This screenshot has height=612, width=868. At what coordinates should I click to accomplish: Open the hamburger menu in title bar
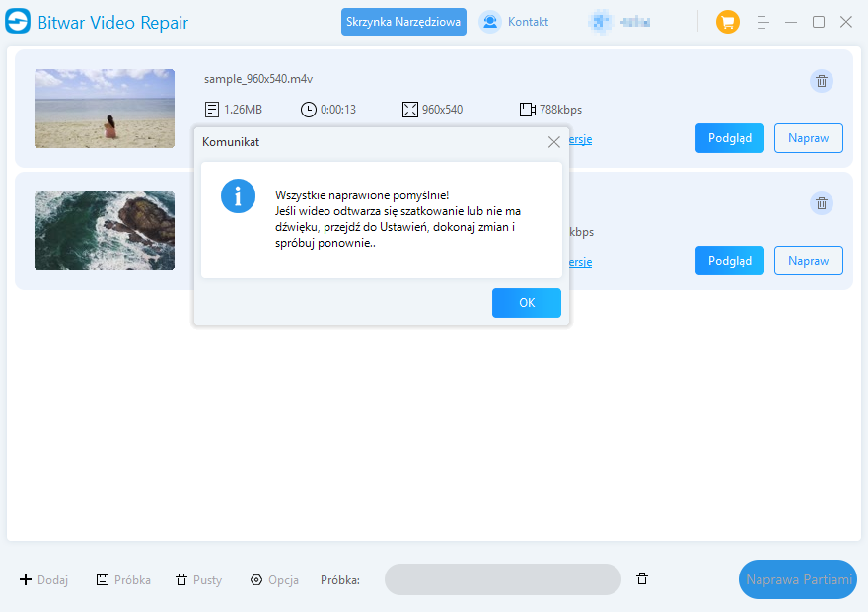tap(762, 22)
